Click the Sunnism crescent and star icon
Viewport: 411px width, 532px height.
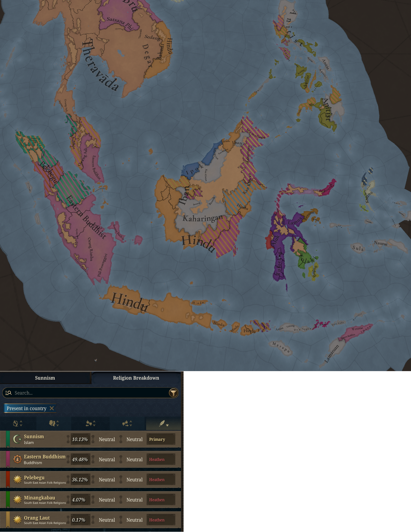coord(17,439)
